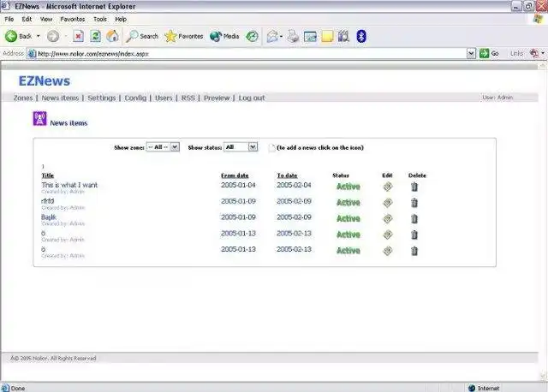Edit the 'Başlık' news item
This screenshot has width=548, height=392.
[387, 219]
